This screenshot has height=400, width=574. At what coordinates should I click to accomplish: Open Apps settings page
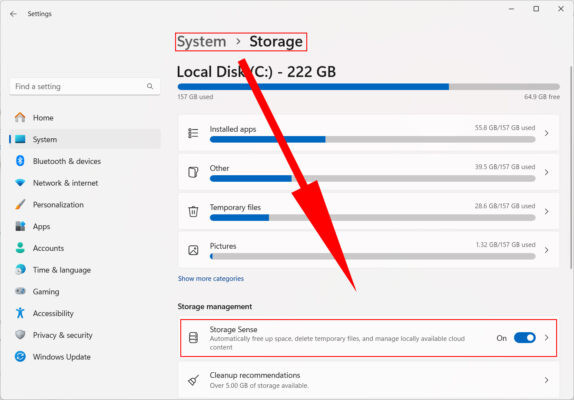tap(85, 226)
